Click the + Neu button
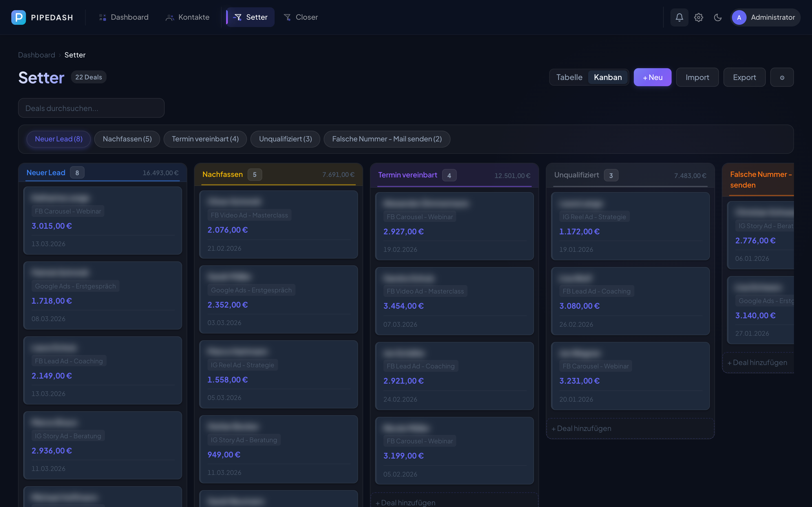The image size is (812, 507). (652, 77)
